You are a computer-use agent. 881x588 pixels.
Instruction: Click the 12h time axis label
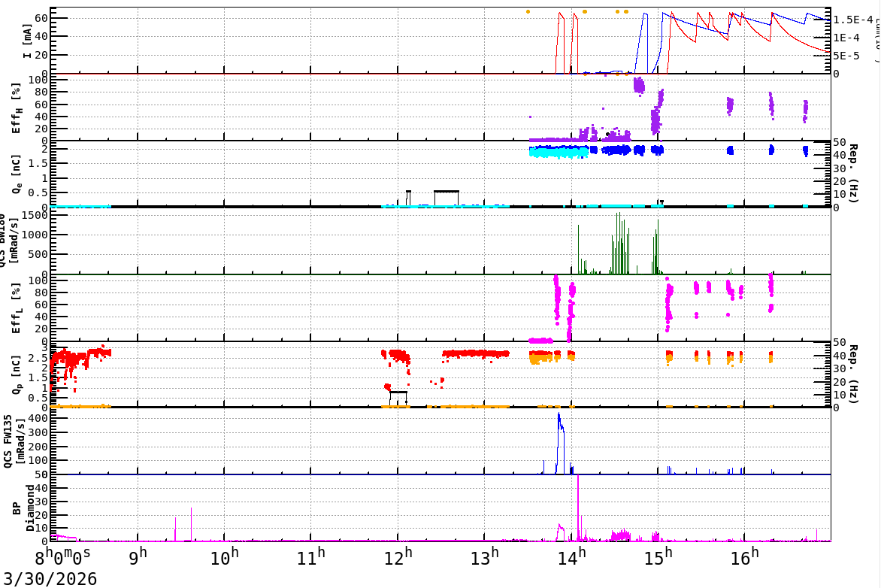point(398,557)
